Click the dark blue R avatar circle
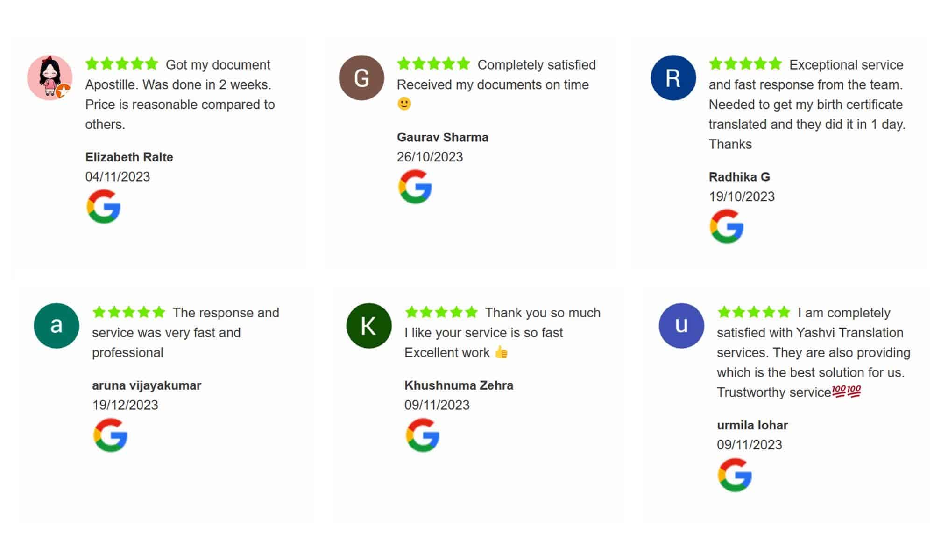 click(x=673, y=77)
